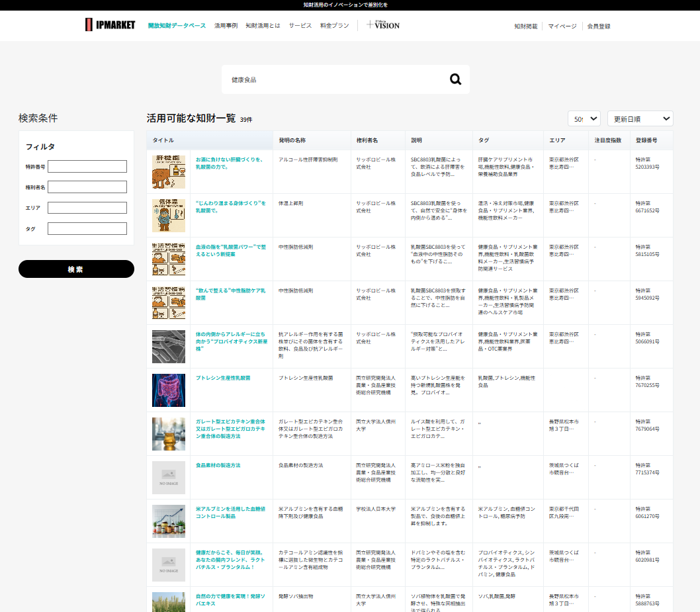This screenshot has width=700, height=612.
Task: Open the low body temperature thumbnail
Action: click(x=168, y=216)
